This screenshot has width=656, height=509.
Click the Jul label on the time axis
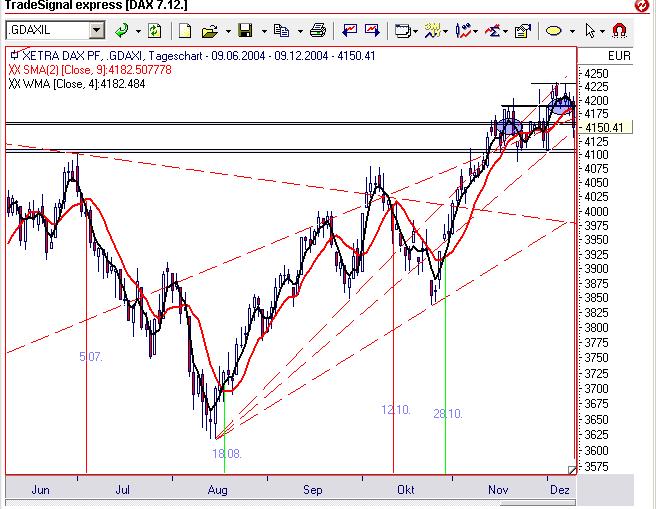click(123, 490)
